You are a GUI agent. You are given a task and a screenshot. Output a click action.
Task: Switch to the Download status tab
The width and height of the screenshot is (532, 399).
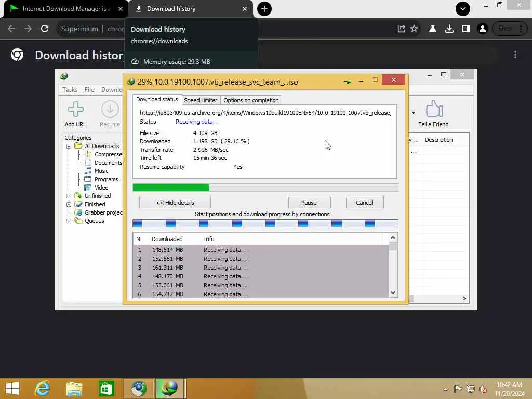tap(157, 99)
